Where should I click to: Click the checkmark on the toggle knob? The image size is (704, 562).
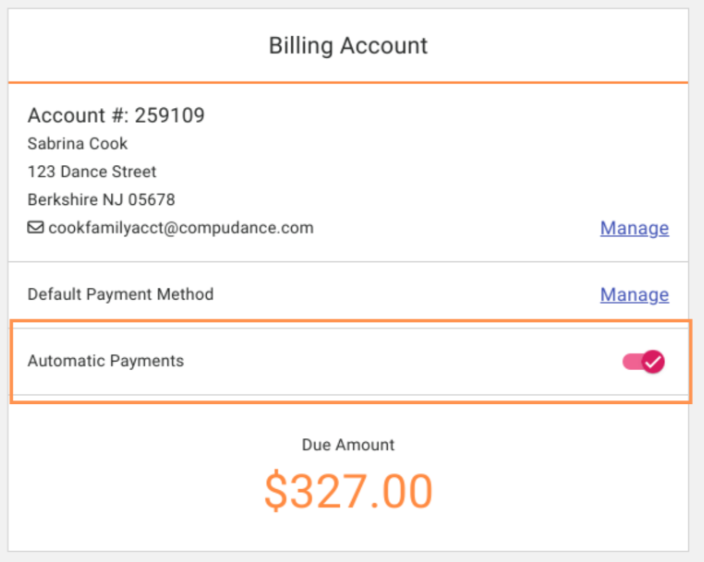(x=653, y=361)
